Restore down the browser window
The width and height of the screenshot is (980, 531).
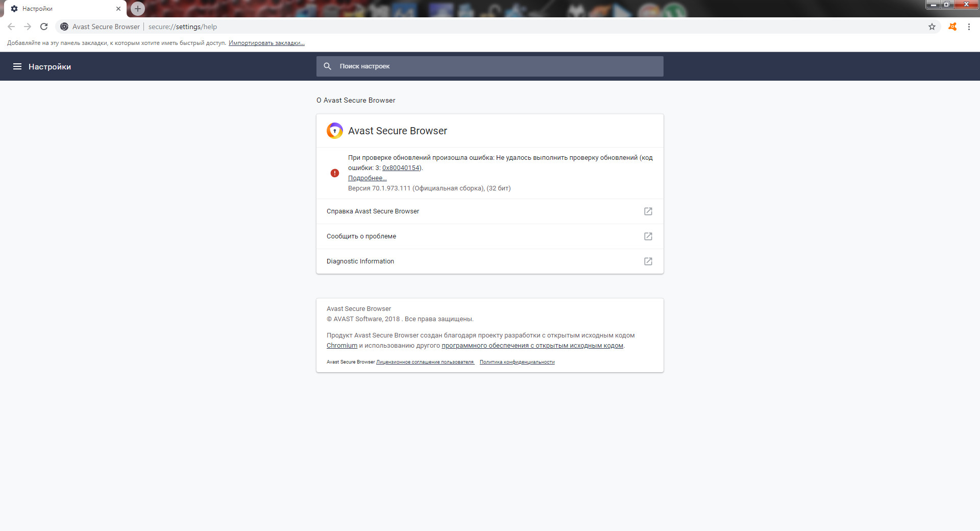coord(946,5)
